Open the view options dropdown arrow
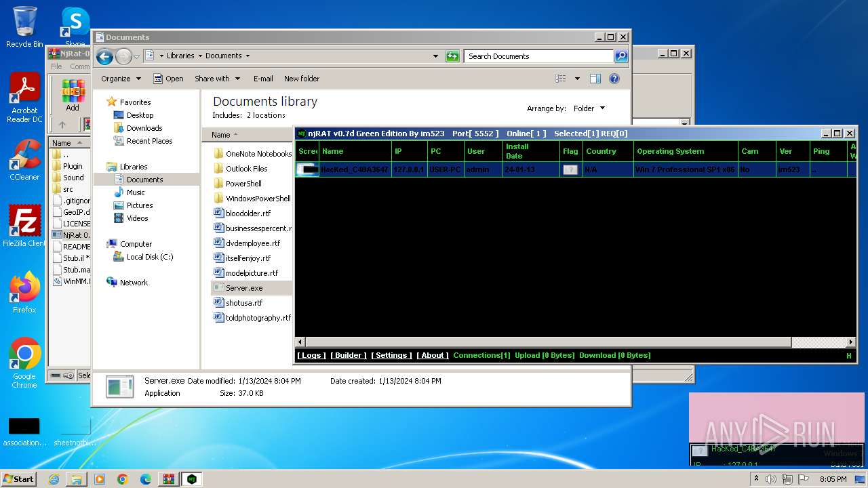Image resolution: width=868 pixels, height=488 pixels. tap(577, 79)
